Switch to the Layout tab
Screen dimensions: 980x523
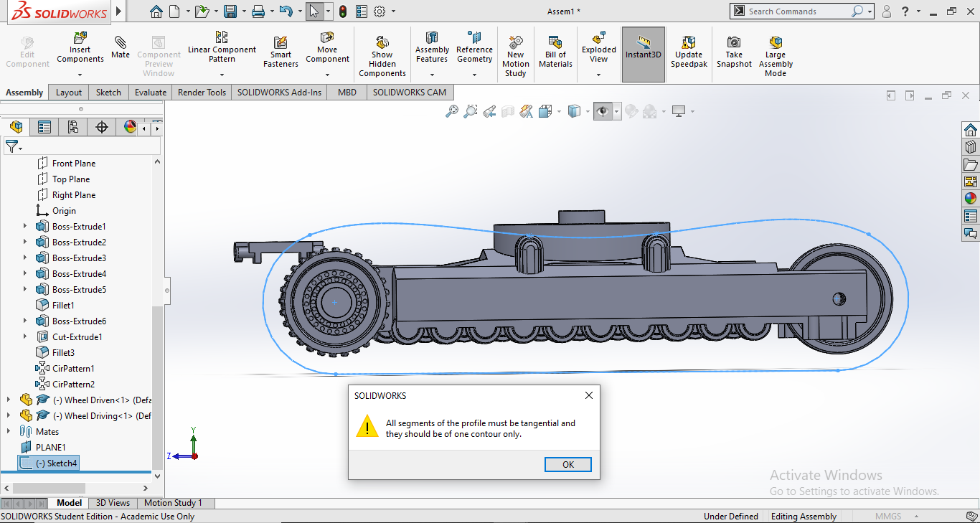click(x=69, y=92)
